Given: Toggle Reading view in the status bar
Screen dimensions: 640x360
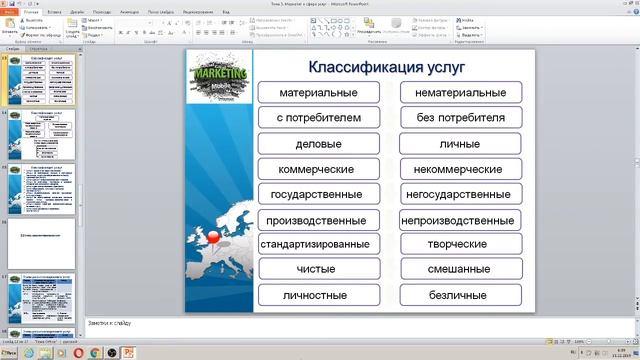Looking at the screenshot, I should 562,341.
